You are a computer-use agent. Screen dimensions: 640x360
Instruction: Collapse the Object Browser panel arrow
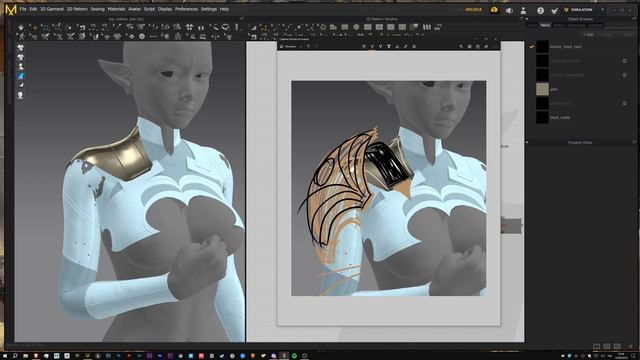click(x=527, y=19)
